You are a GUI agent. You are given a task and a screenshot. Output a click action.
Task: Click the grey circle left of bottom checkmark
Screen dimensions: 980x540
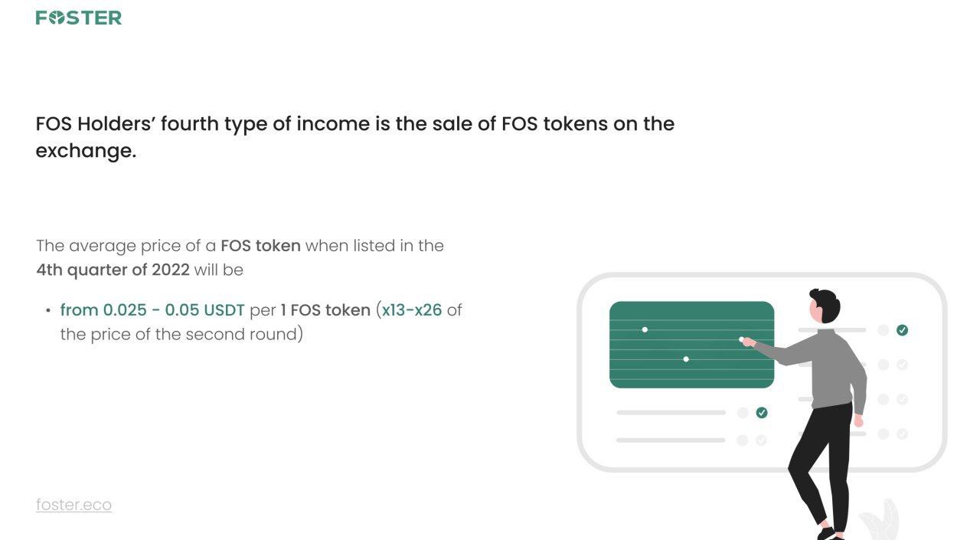click(x=742, y=440)
